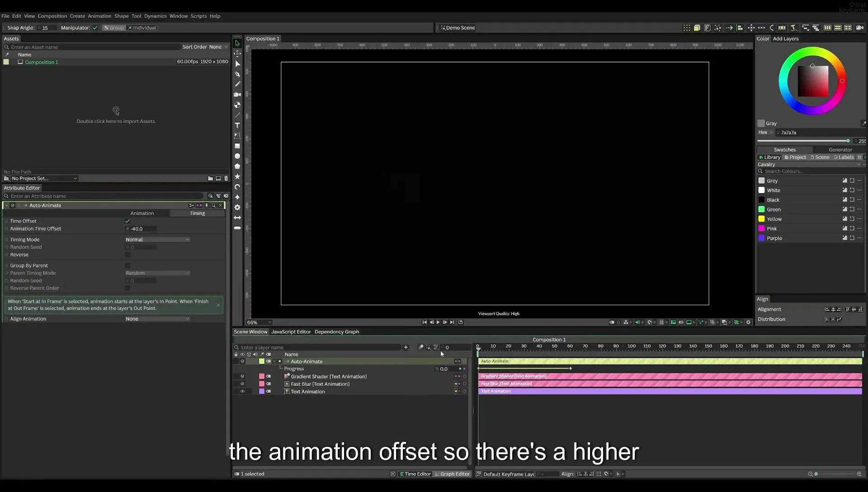Image resolution: width=868 pixels, height=492 pixels.
Task: Toggle the Manipulator checkbox
Action: pos(95,28)
